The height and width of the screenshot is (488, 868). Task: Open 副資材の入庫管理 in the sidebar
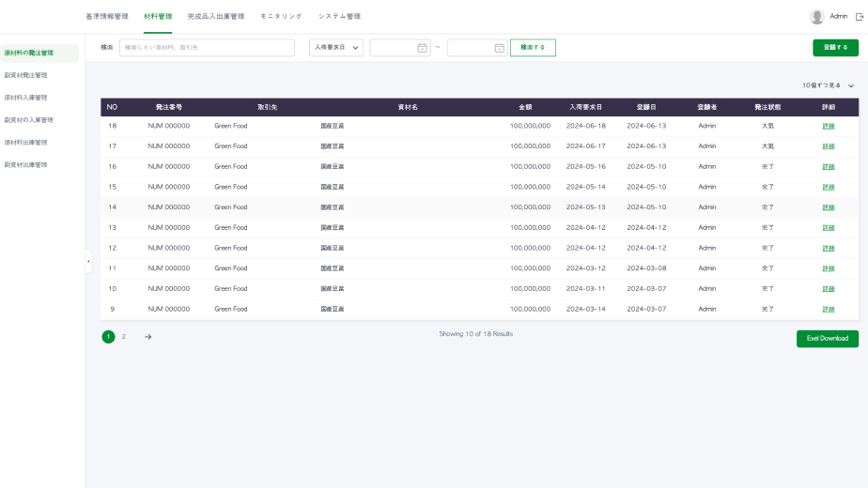[29, 120]
